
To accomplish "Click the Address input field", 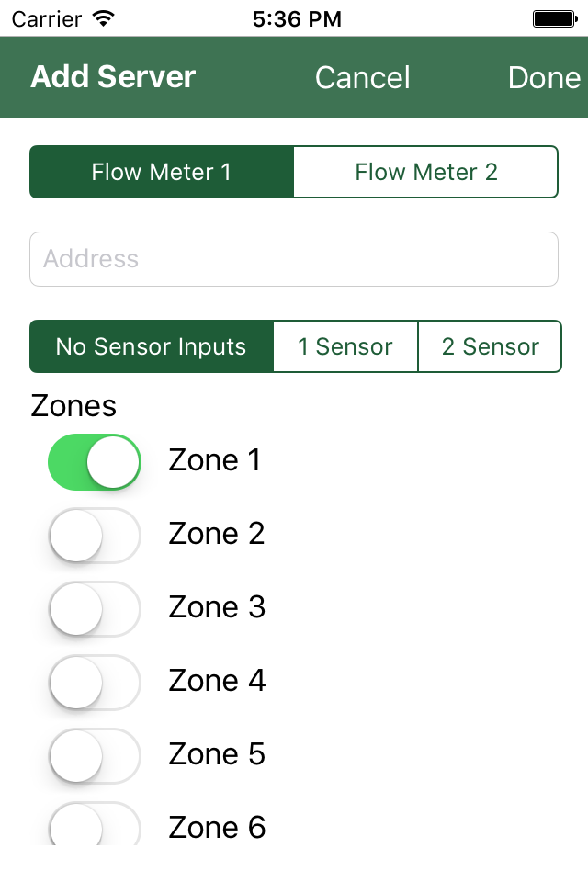I will pos(294,259).
